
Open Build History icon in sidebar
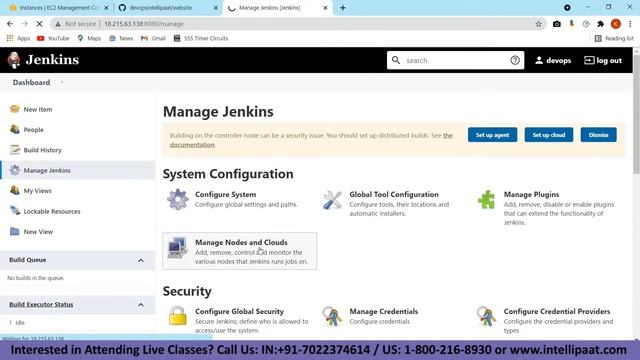[15, 150]
